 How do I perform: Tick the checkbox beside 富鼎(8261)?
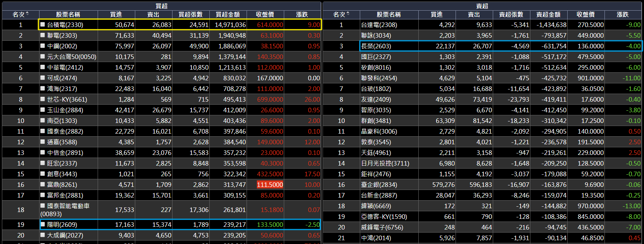[x=43, y=184]
